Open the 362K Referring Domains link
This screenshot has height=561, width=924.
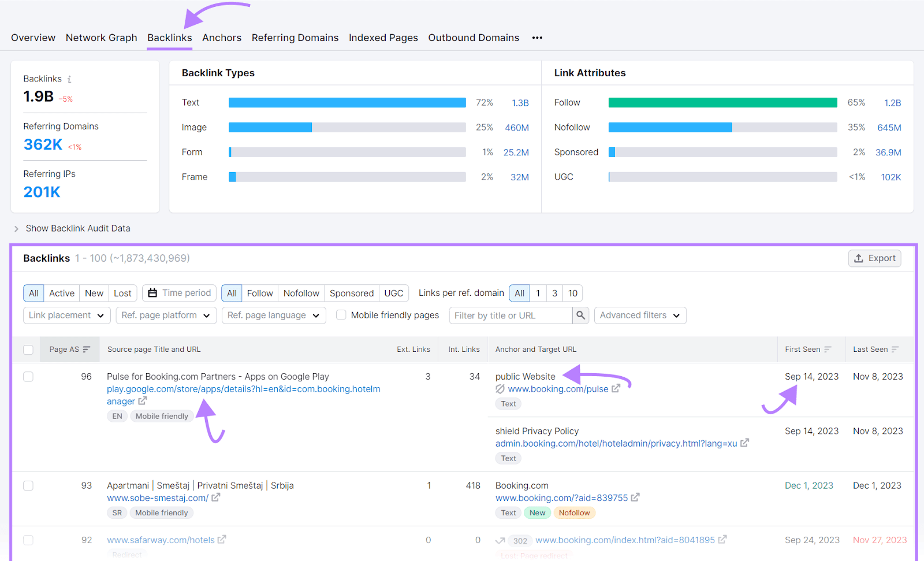pyautogui.click(x=43, y=144)
